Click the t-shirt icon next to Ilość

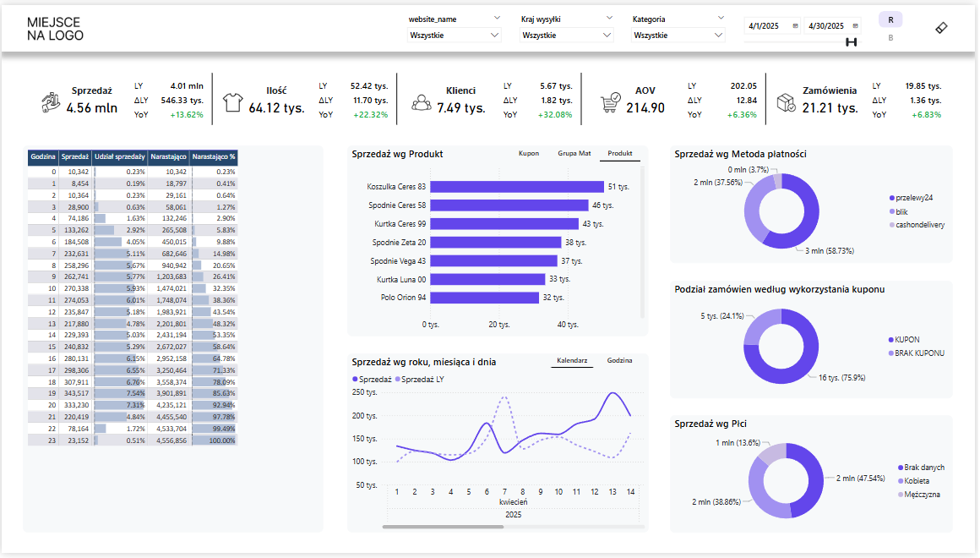[x=232, y=102]
